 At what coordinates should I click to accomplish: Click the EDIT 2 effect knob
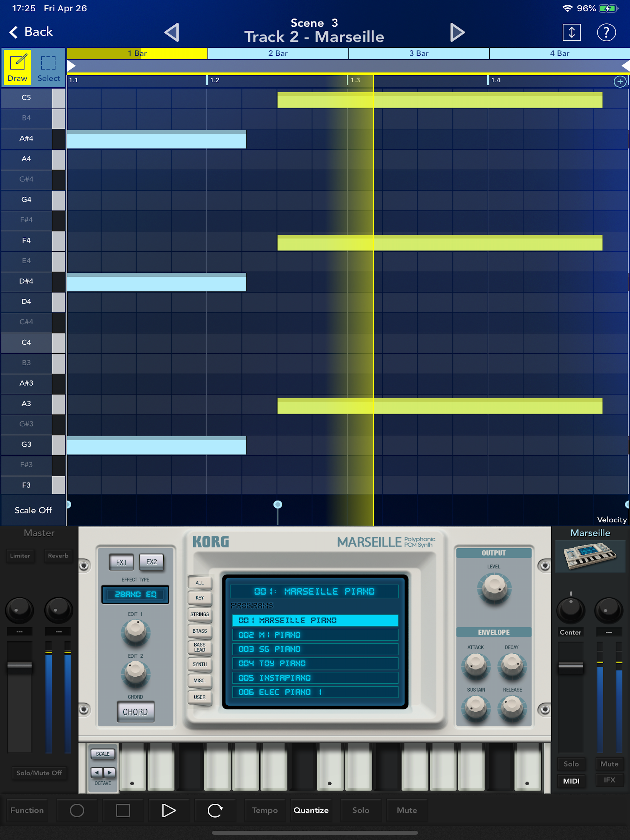tap(135, 674)
